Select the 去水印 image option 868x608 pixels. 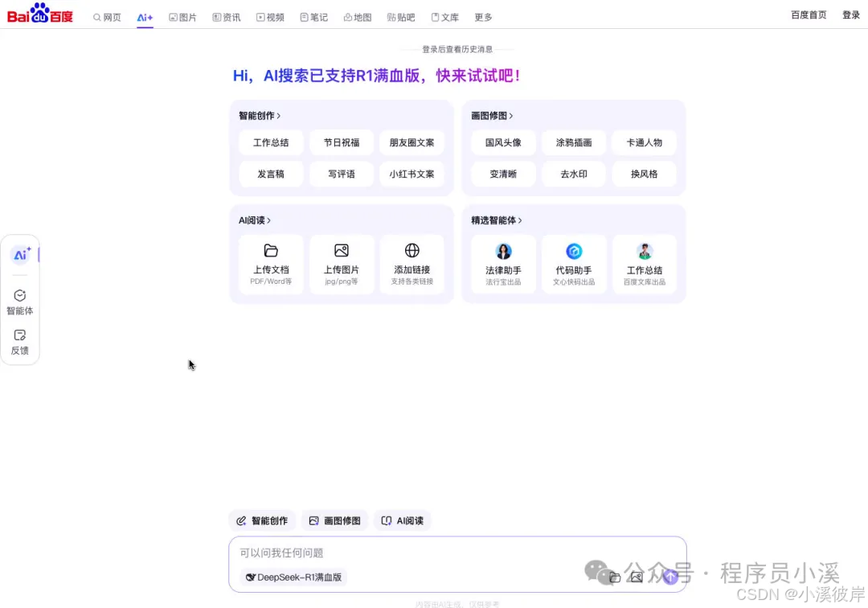point(574,174)
